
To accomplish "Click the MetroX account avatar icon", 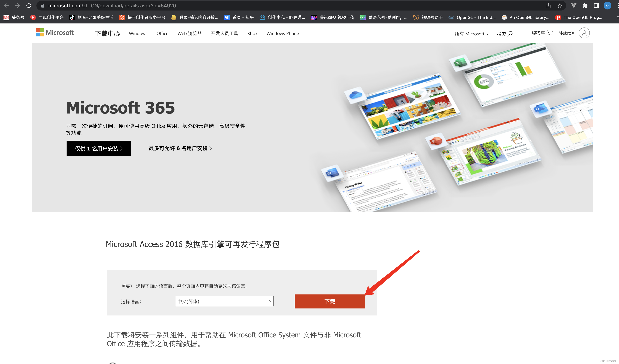I will 584,33.
